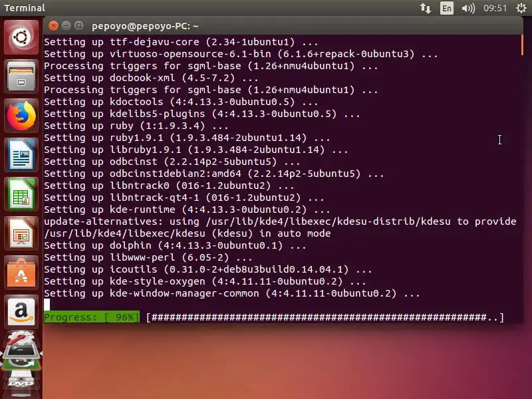Image resolution: width=532 pixels, height=399 pixels.
Task: Click the '(kdesu) in auto mode' line
Action: point(188,233)
